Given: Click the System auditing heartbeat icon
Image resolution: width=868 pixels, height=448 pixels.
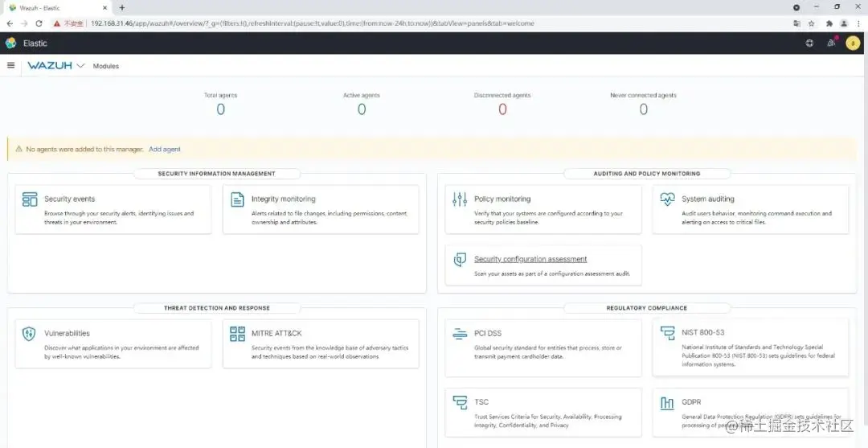Looking at the screenshot, I should 668,199.
